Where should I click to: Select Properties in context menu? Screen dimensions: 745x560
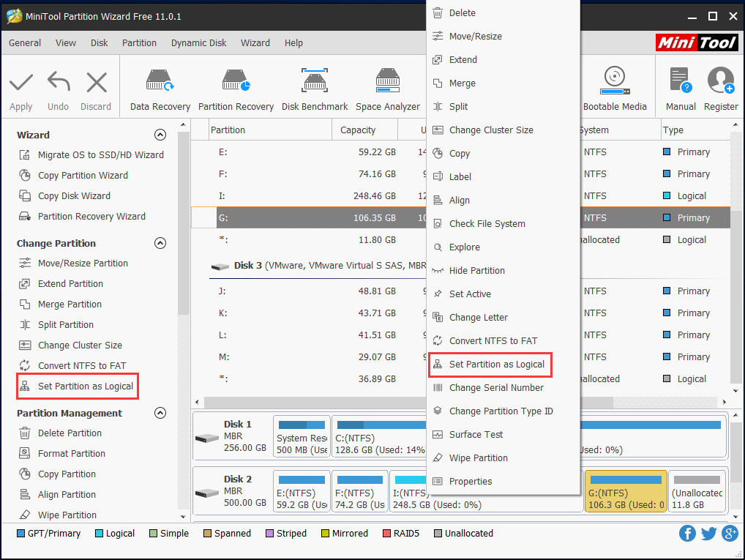503,481
